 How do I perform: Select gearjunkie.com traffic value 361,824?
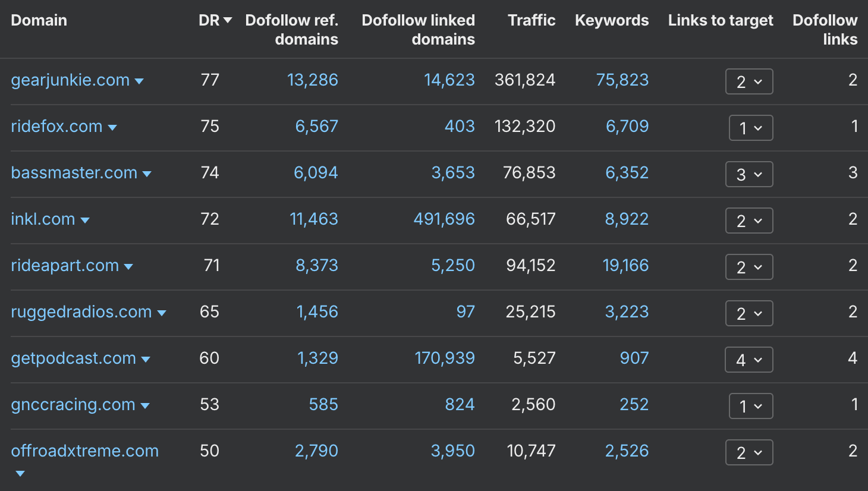[x=525, y=80]
